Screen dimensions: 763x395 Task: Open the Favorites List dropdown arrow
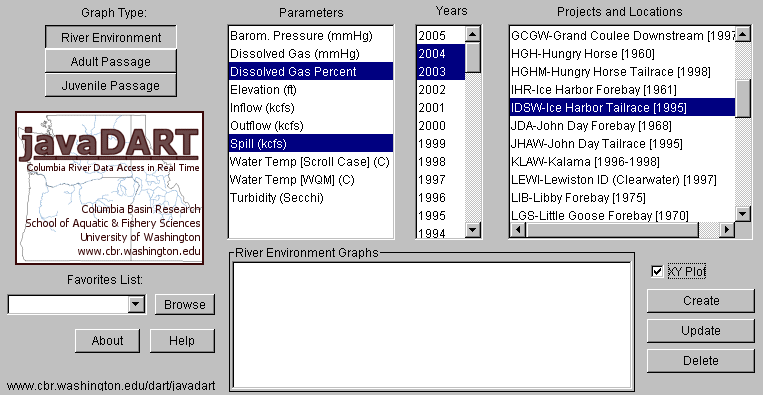[x=136, y=305]
